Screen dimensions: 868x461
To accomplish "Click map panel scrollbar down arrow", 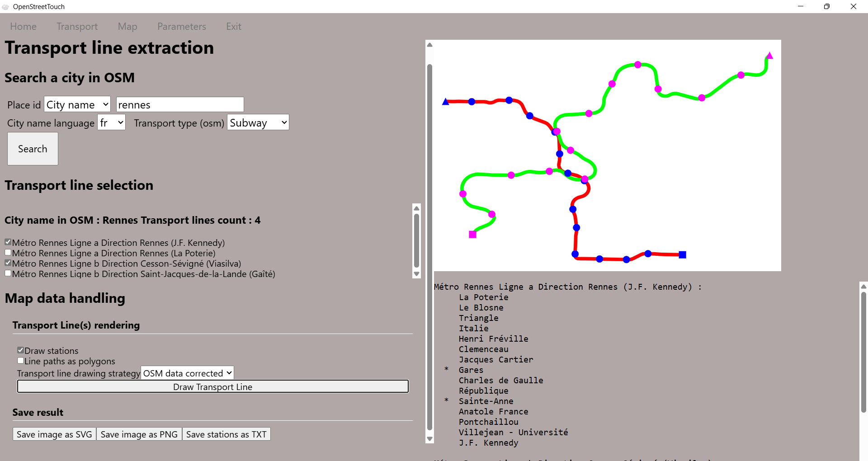I will pyautogui.click(x=430, y=439).
